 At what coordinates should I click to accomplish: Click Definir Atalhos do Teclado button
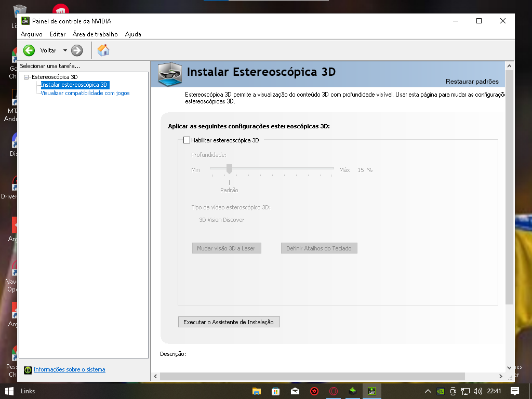[319, 248]
